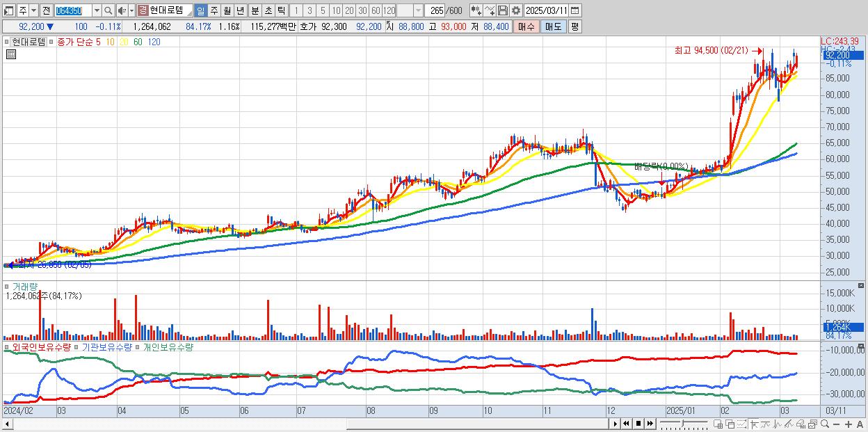Switch to 틱 tick period

click(282, 10)
